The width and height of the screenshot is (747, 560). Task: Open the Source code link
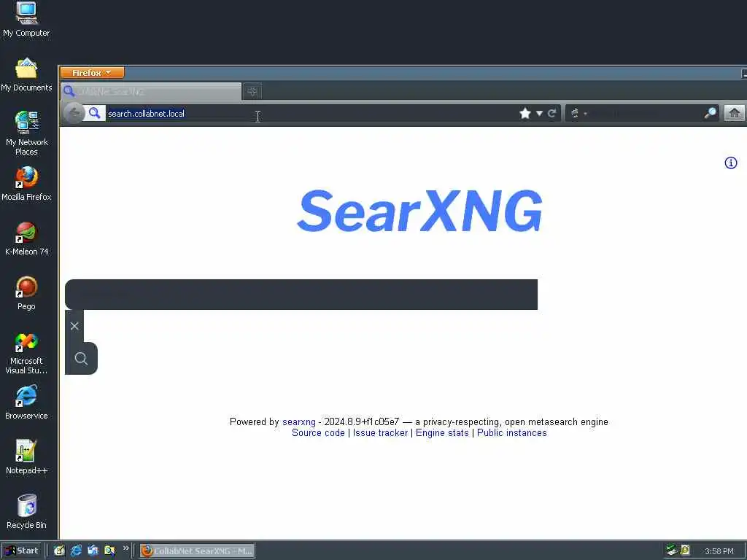(318, 433)
